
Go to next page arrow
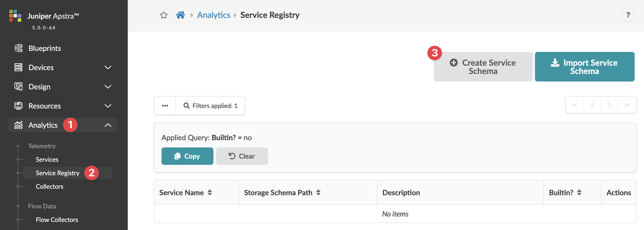(609, 105)
